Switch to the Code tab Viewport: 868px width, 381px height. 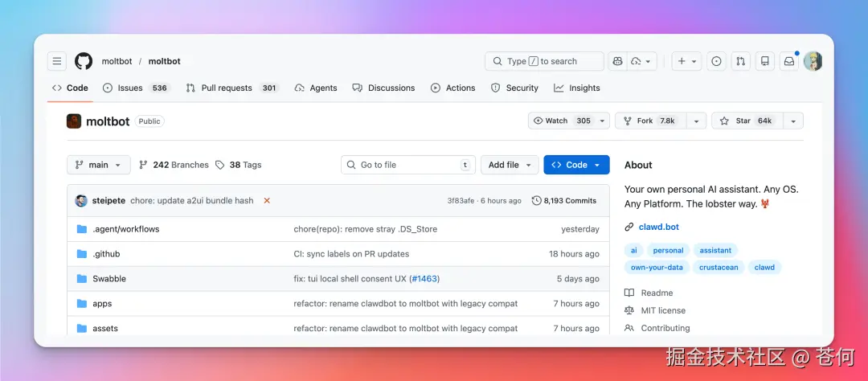point(70,88)
